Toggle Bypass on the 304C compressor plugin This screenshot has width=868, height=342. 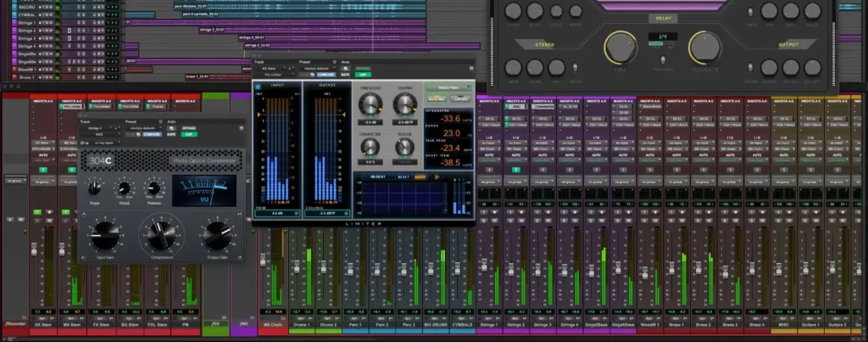coord(190,127)
